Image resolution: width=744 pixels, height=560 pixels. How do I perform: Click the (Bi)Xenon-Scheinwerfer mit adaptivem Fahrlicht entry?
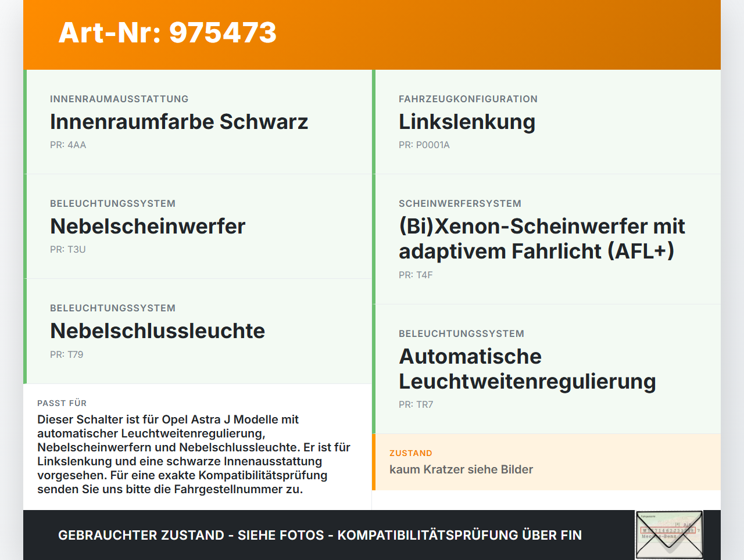[x=541, y=238]
